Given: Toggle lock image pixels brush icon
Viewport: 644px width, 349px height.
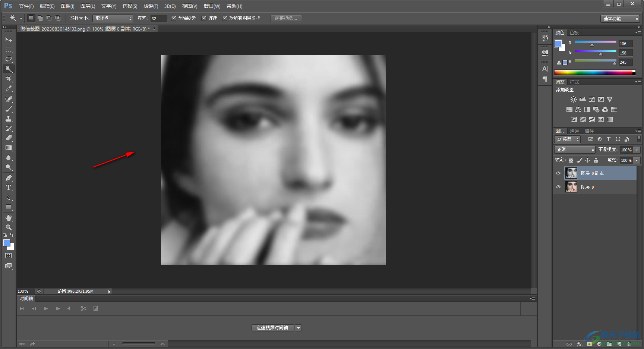Looking at the screenshot, I should pos(579,160).
